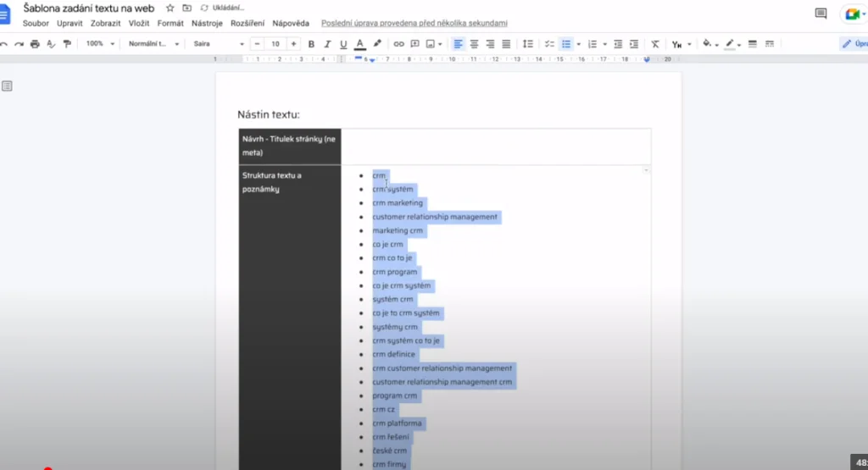This screenshot has height=470, width=868.
Task: Insert a link using the link icon
Action: coord(398,44)
